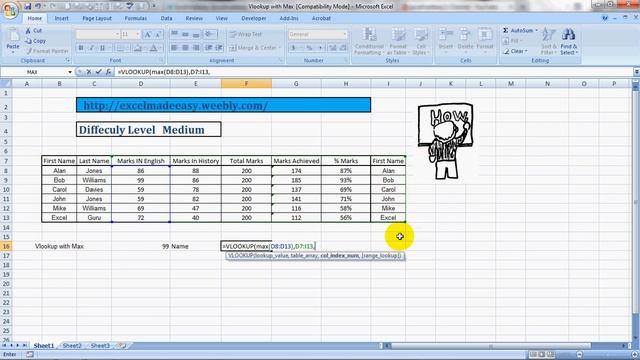The height and width of the screenshot is (360, 640).
Task: Click the Save icon in the Quick Access Toolbar
Action: 28,6
